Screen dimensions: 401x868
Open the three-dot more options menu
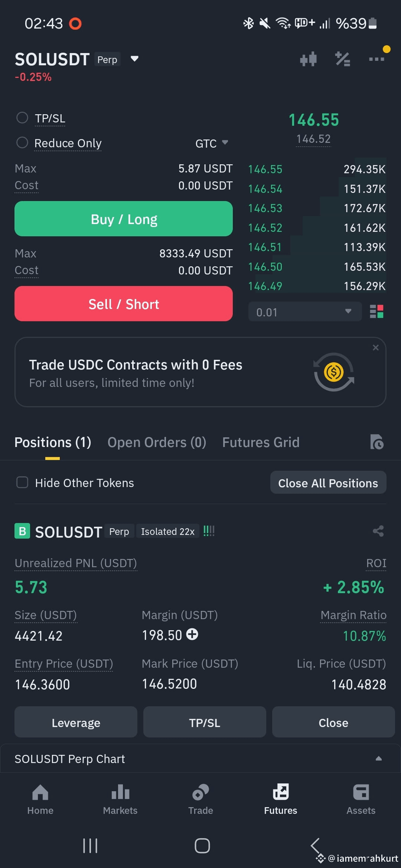pyautogui.click(x=376, y=59)
